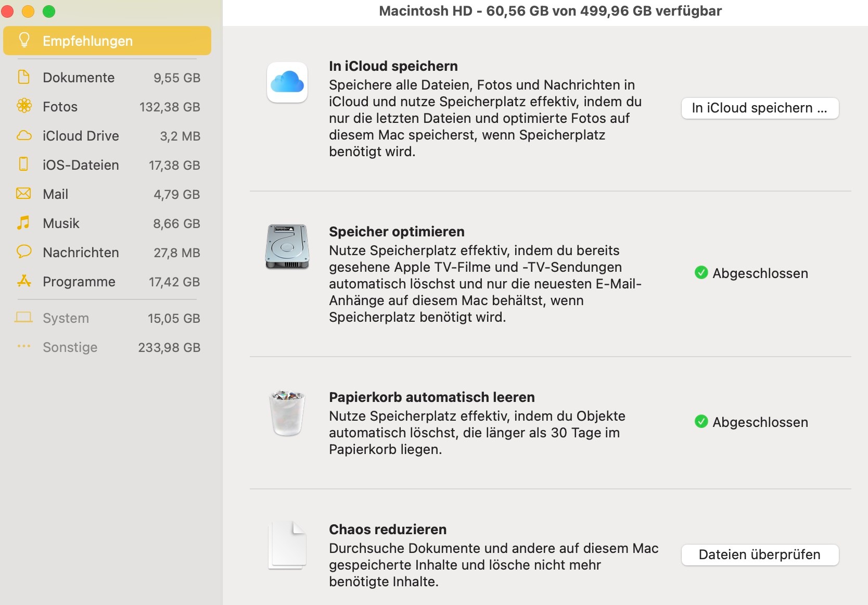
Task: Click green checkmark beside Speicher optimieren
Action: click(701, 273)
